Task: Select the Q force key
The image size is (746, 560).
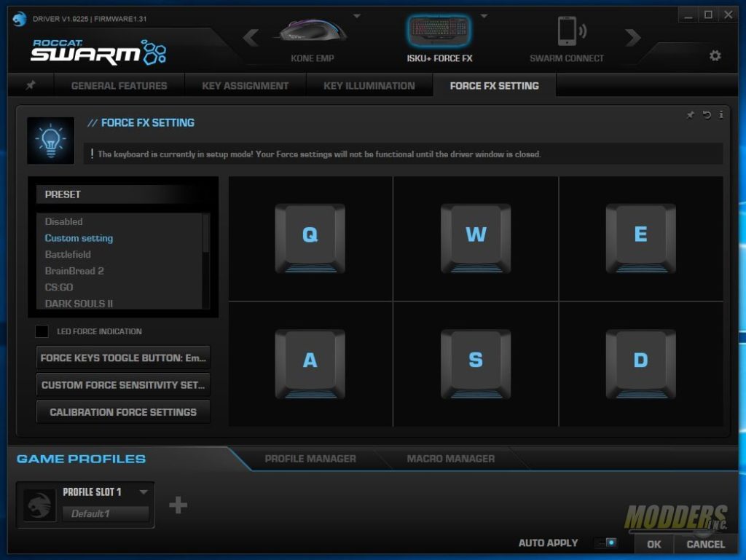Action: (x=310, y=238)
